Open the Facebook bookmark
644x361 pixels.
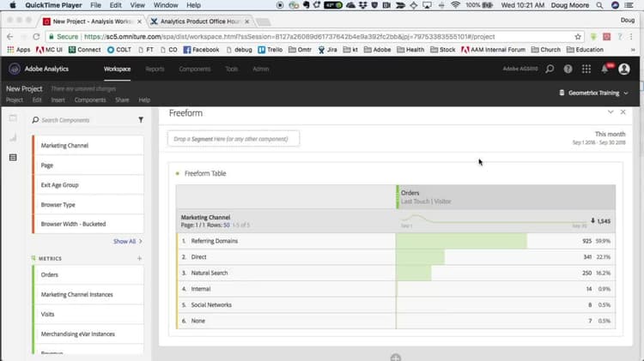point(201,50)
